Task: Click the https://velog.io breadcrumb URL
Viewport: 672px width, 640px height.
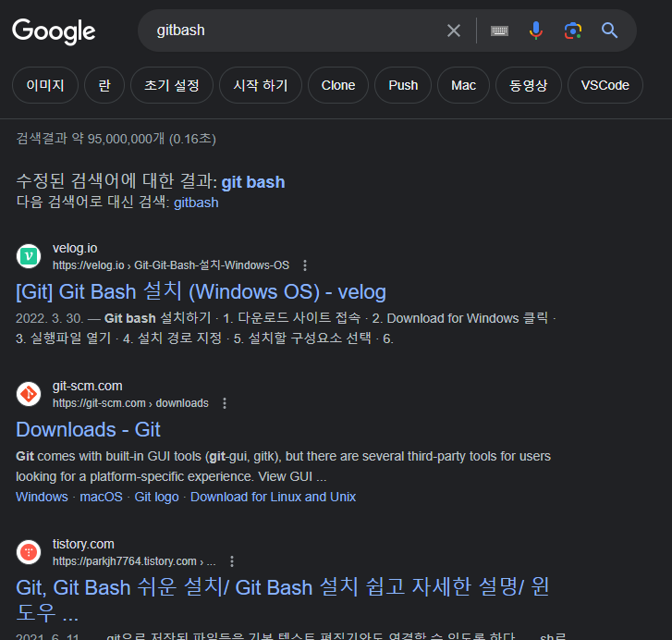Action: (171, 265)
